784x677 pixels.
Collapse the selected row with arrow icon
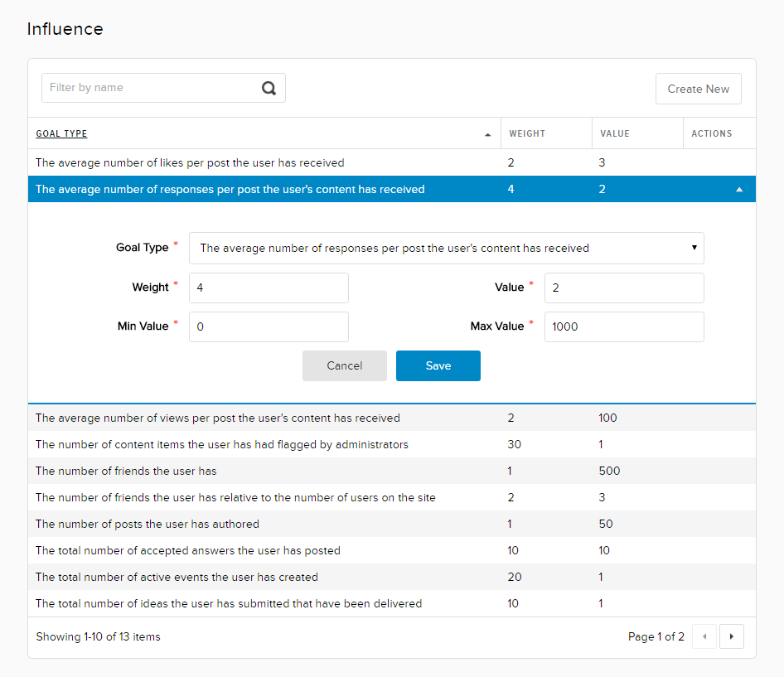click(739, 190)
